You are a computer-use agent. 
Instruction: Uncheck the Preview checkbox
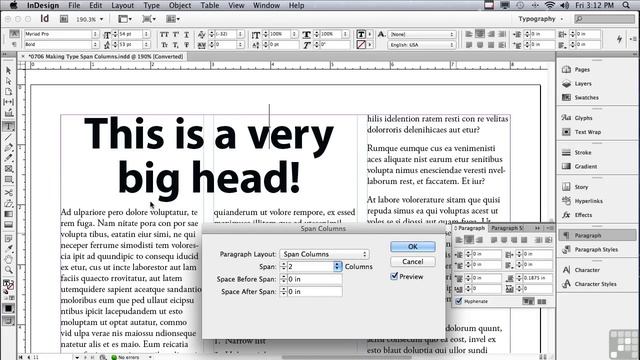click(x=394, y=276)
